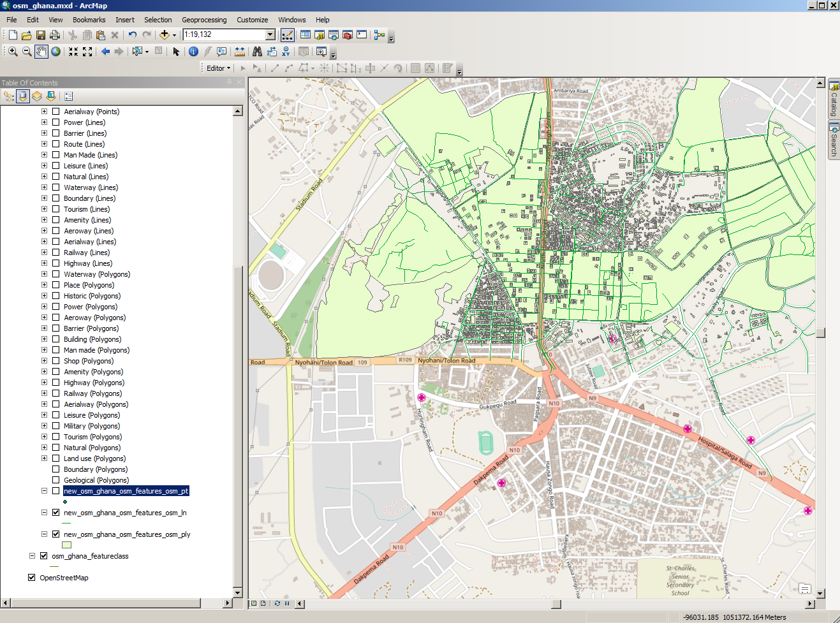The image size is (840, 623).
Task: Click the Go To XY icon
Action: tap(286, 52)
